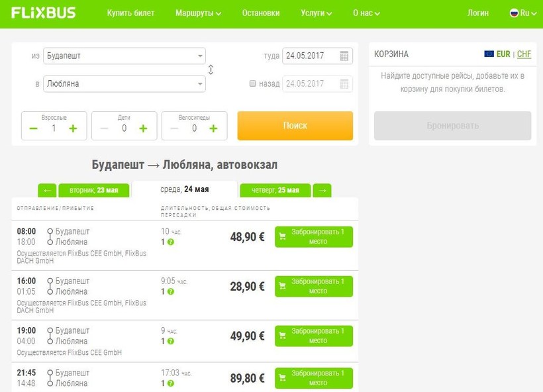Click the departure date input field

pyautogui.click(x=310, y=56)
